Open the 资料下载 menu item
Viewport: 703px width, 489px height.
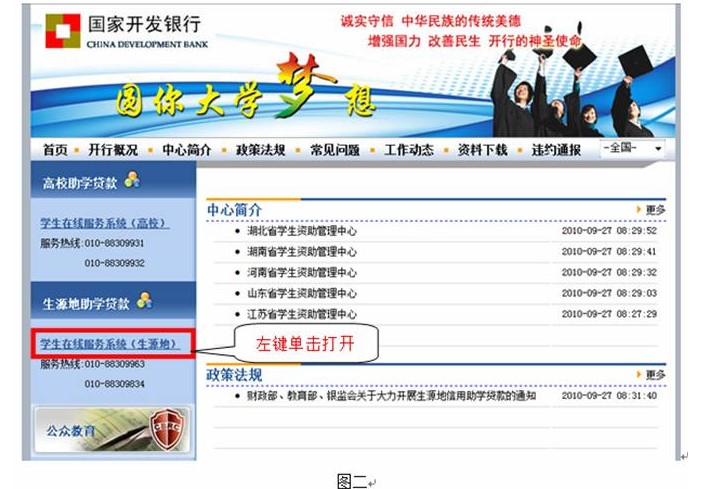coord(482,150)
